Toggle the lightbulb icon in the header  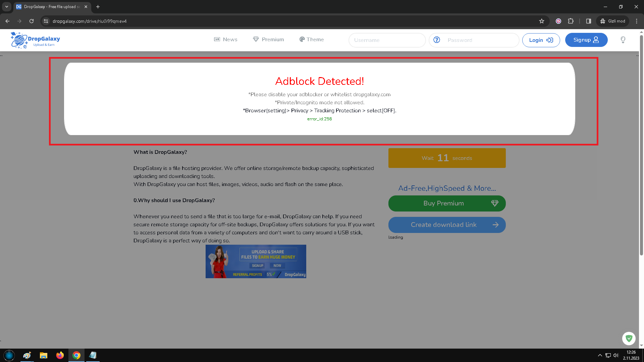tap(623, 40)
